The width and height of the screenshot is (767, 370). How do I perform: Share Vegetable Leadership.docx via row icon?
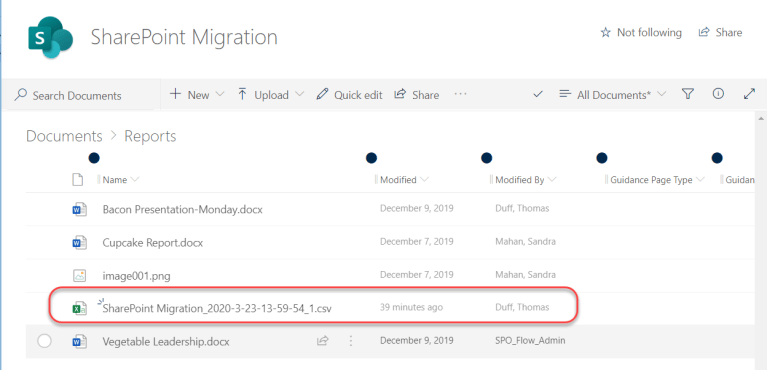322,341
